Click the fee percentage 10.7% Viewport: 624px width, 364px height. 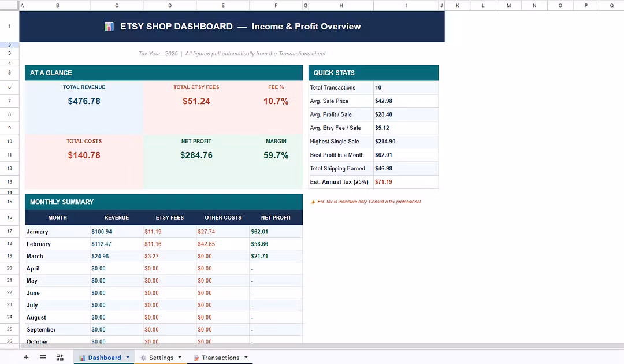[276, 101]
